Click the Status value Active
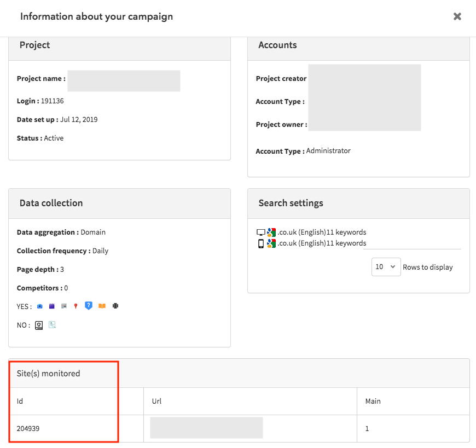The width and height of the screenshot is (476, 448). [54, 138]
